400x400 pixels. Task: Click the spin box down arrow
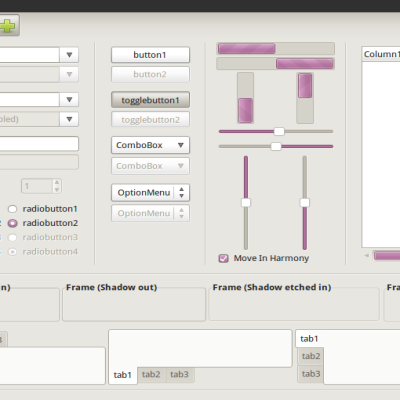coord(57,190)
